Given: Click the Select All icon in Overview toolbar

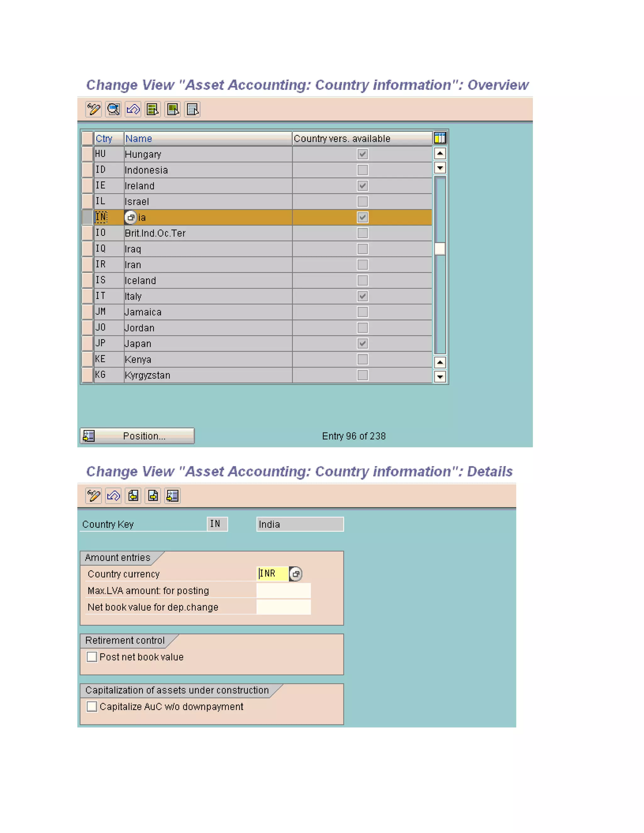Looking at the screenshot, I should click(x=153, y=109).
